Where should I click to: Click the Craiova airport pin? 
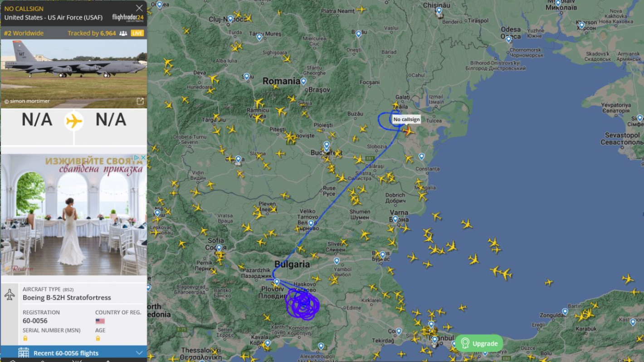point(238,160)
